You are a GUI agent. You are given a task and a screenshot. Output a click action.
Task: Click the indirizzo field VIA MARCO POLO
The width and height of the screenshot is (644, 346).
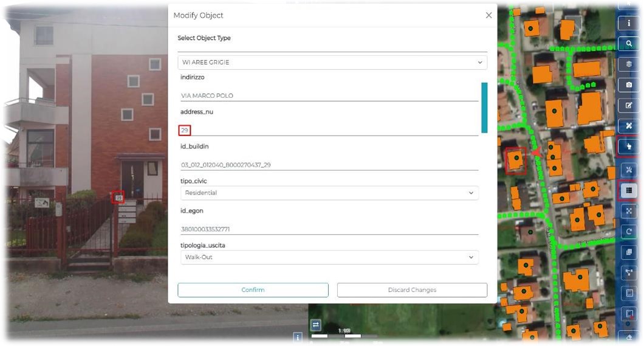328,95
